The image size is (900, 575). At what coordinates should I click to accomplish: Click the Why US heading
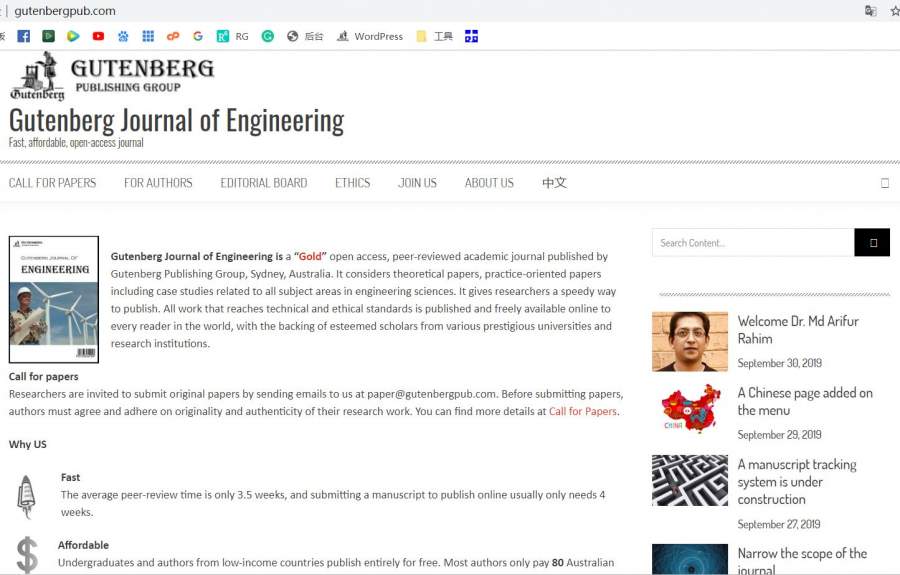click(x=28, y=444)
